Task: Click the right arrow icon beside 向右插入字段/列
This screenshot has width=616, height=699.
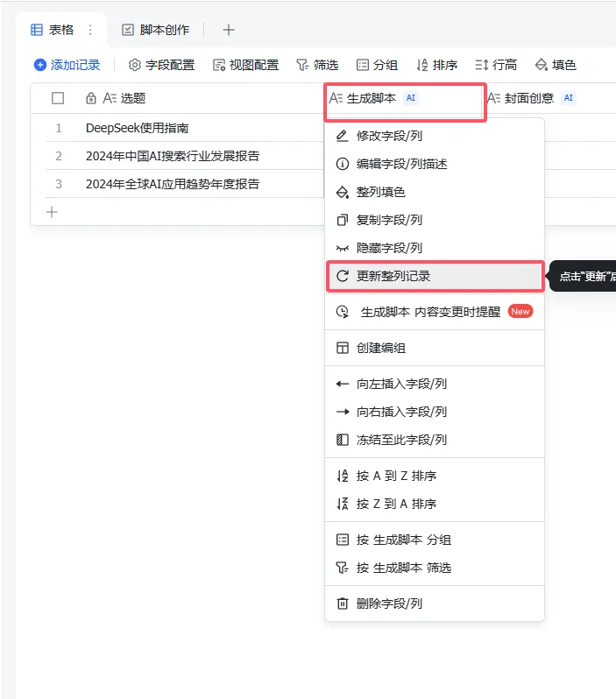Action: (342, 412)
